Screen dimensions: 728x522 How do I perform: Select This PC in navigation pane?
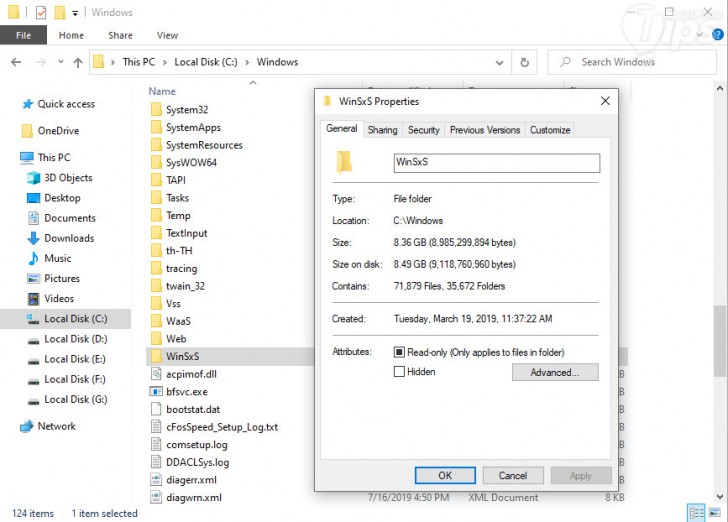coord(45,157)
